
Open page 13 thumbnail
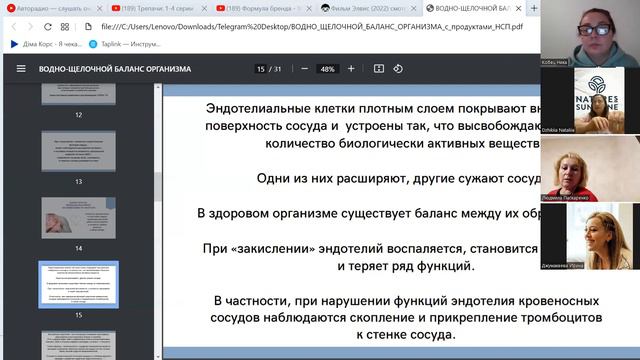tap(78, 151)
